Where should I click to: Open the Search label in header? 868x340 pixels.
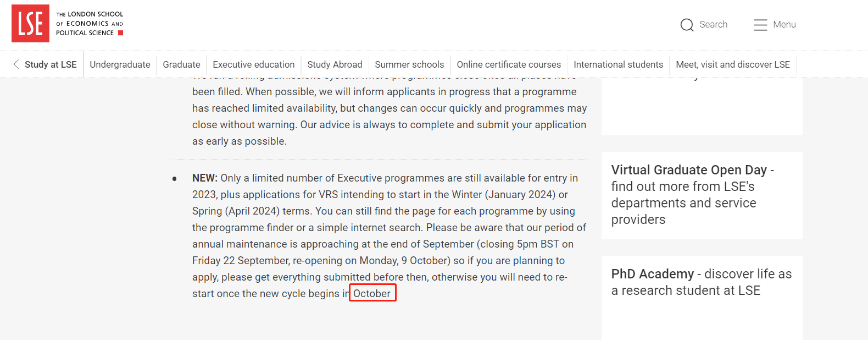[x=713, y=25]
